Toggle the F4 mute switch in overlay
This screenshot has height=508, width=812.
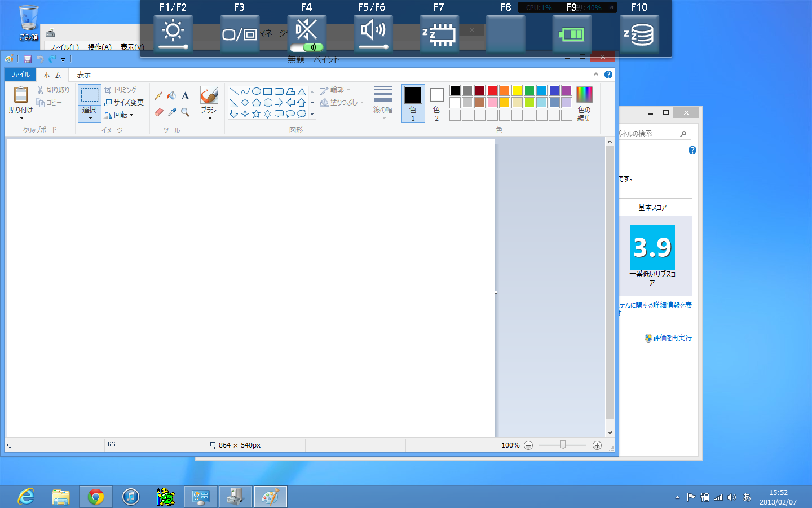point(306,47)
